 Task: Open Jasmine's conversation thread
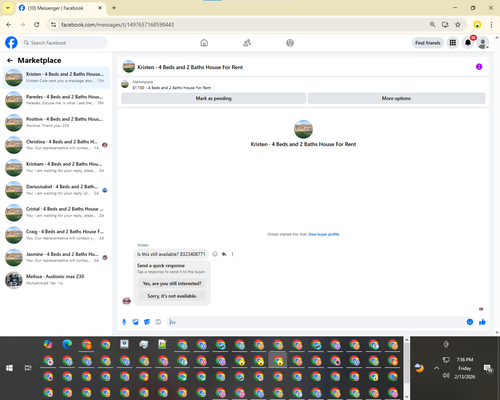pos(56,257)
